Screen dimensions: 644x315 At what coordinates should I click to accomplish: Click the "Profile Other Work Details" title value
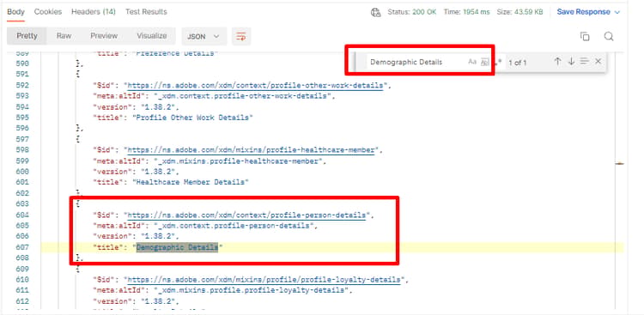click(192, 118)
